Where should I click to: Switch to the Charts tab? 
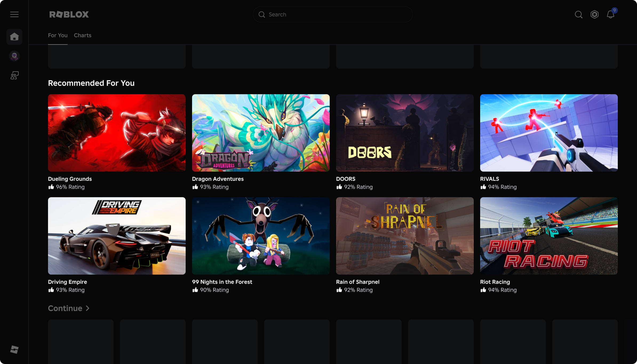tap(83, 35)
